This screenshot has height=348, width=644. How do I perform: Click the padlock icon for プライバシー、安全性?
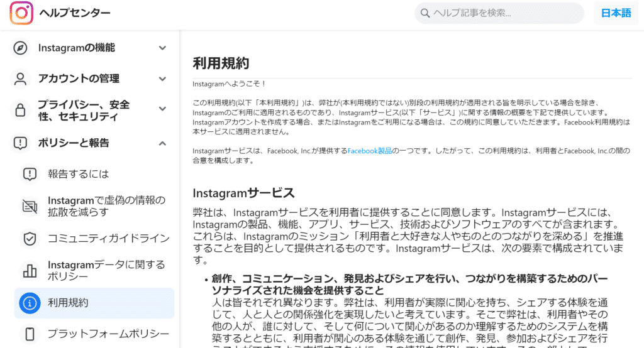pos(21,111)
